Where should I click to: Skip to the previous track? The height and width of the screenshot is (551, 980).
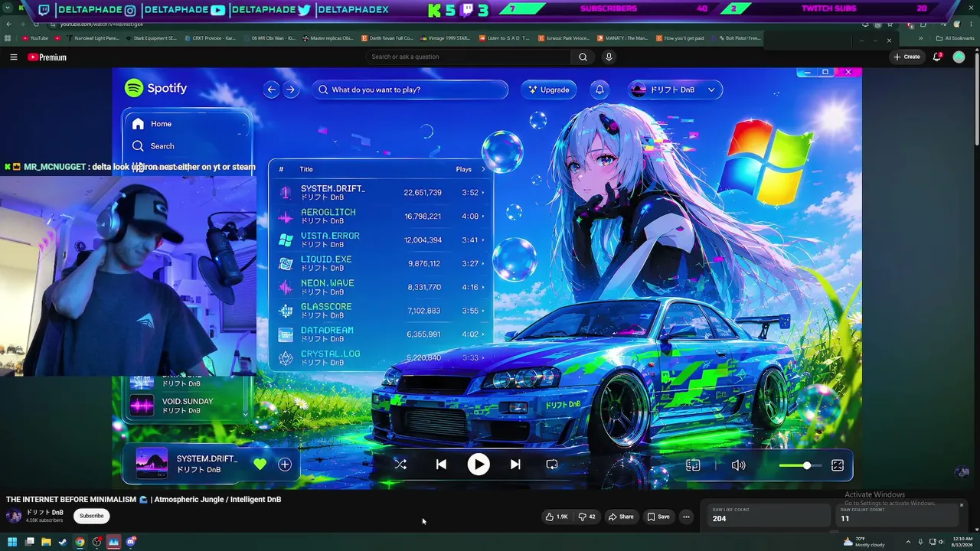click(x=441, y=465)
